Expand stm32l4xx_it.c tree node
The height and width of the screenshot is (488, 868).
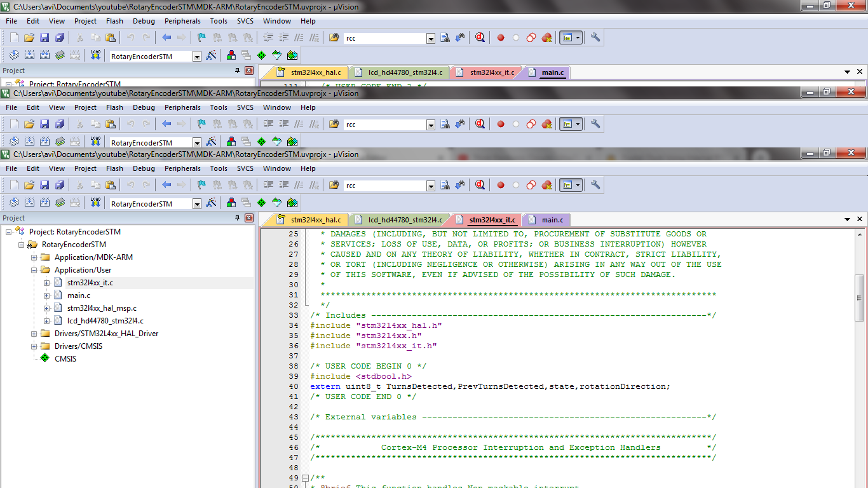click(47, 283)
